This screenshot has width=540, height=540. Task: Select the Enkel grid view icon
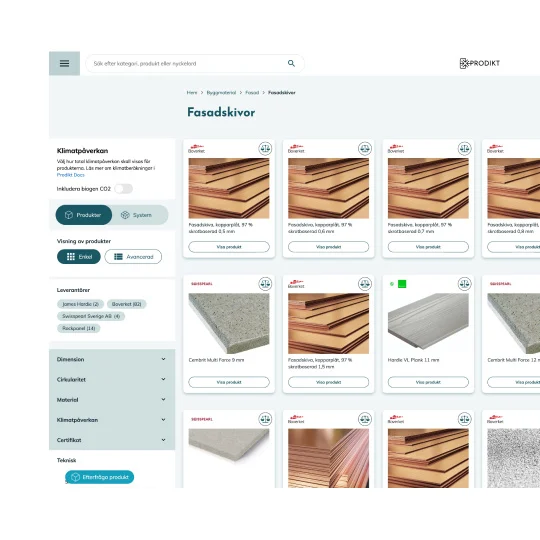pos(71,257)
